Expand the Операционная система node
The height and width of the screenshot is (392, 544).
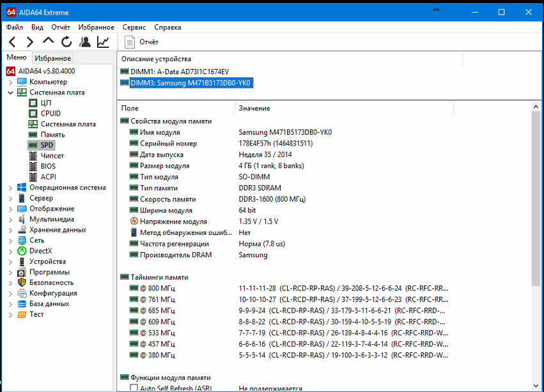click(10, 188)
